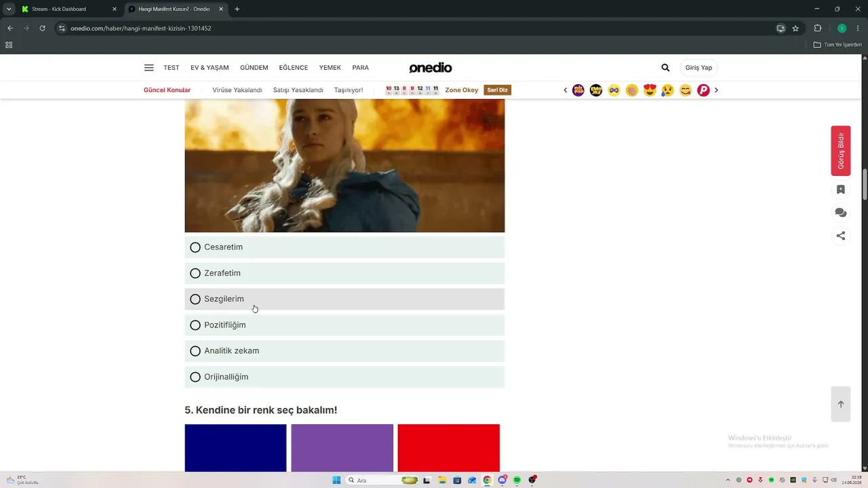The height and width of the screenshot is (488, 868).
Task: Open the Chrome tab search dropdown arrow
Action: [x=9, y=9]
